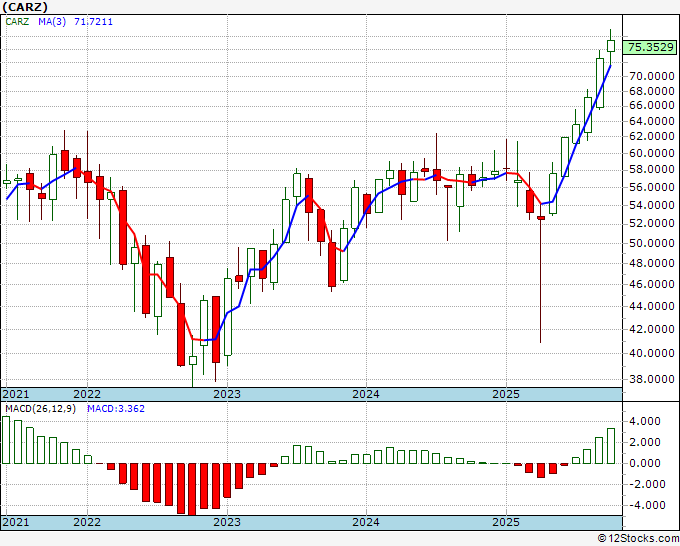Click 2022 on the MACD timeline
The height and width of the screenshot is (546, 680).
click(x=87, y=522)
